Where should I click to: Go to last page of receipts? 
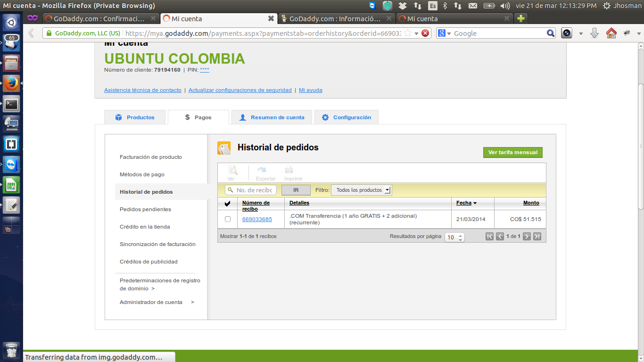[537, 237]
